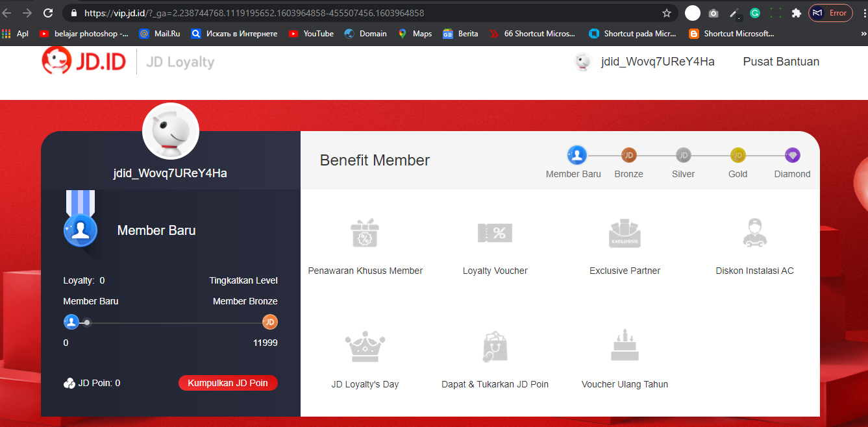Viewport: 868px width, 427px height.
Task: Click the Bronze JD progress bar end icon
Action: 270,322
